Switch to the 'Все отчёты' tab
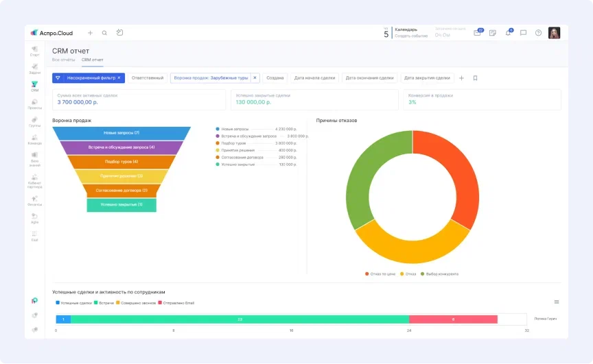 point(64,60)
